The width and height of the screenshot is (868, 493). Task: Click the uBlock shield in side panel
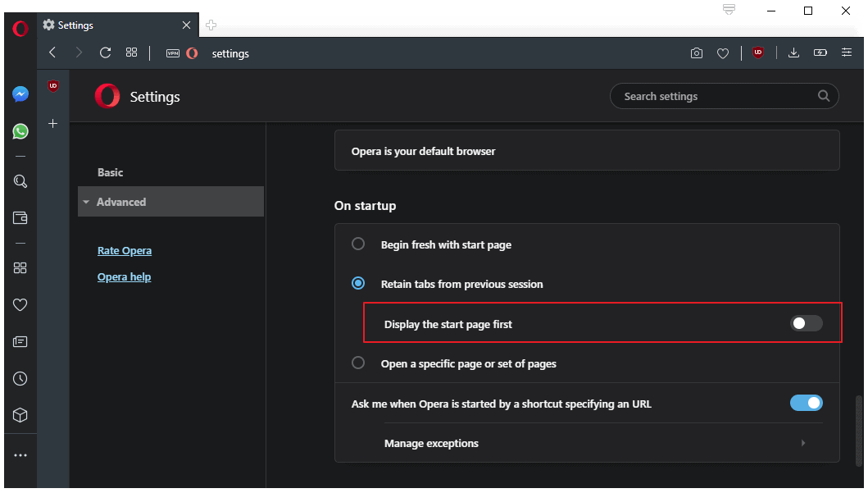click(x=53, y=86)
